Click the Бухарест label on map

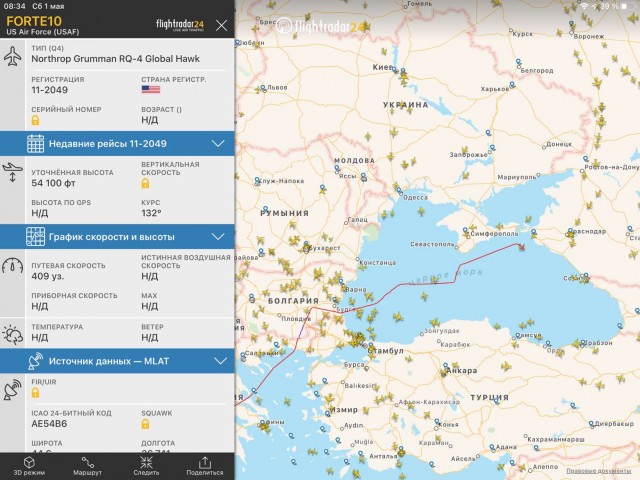324,248
